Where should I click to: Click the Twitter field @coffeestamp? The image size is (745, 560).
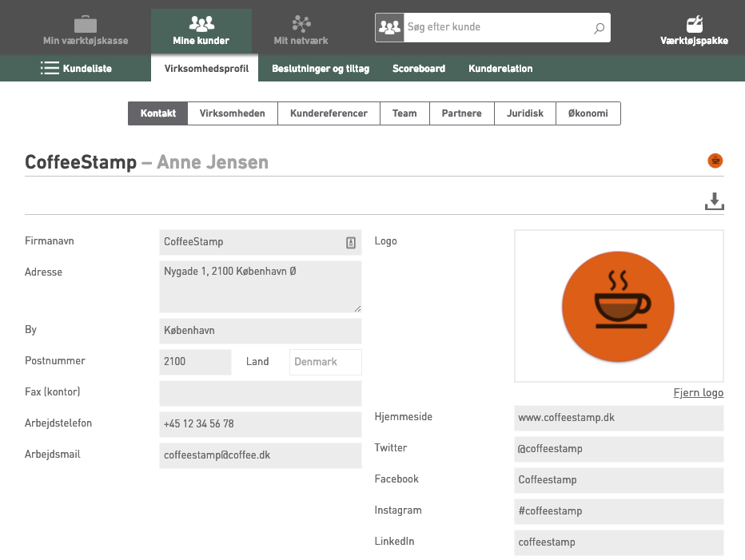619,449
